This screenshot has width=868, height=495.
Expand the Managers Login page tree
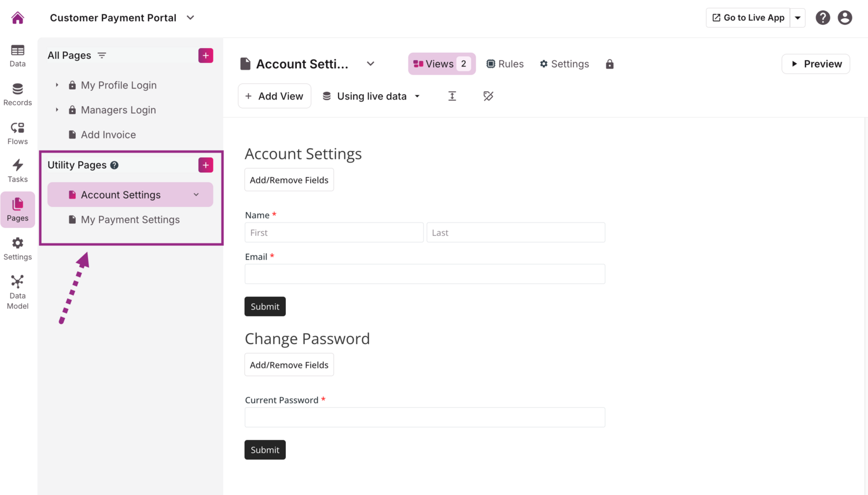(57, 110)
